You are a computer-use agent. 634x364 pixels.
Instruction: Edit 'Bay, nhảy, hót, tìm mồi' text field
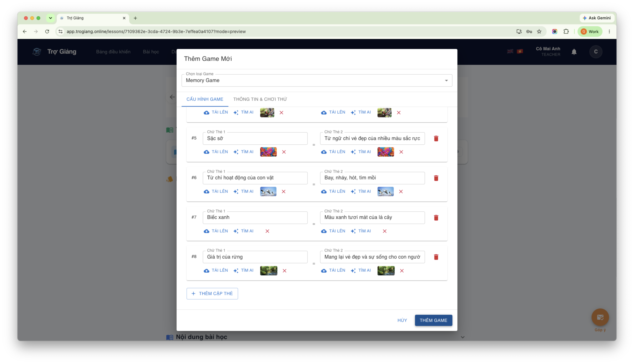pyautogui.click(x=372, y=178)
